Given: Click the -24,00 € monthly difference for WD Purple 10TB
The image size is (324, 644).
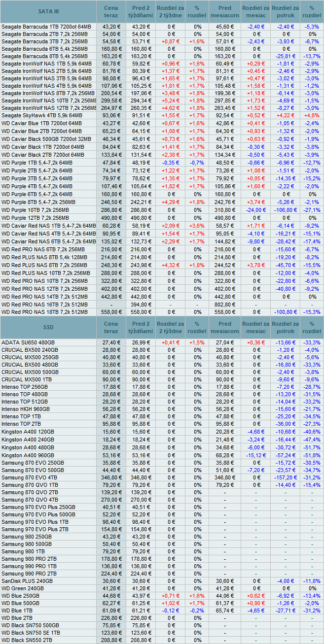Looking at the screenshot, I should (255, 210).
